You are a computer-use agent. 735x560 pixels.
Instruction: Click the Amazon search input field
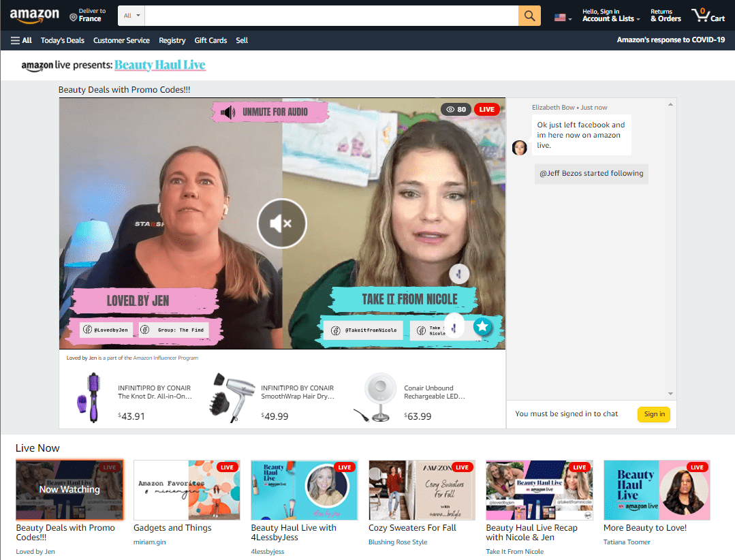click(332, 16)
